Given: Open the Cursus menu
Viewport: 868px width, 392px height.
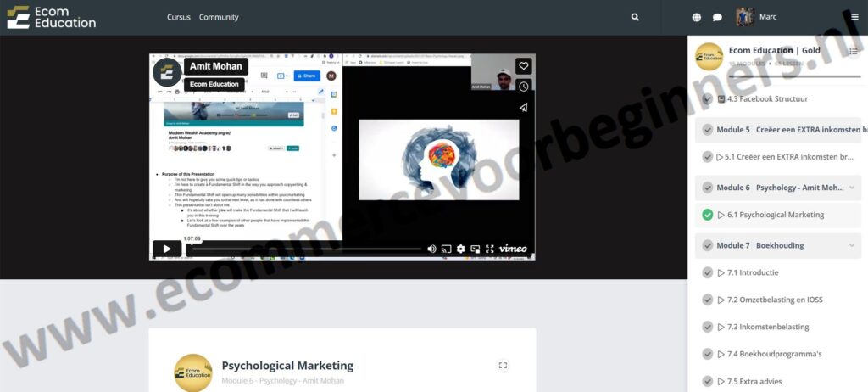Looking at the screenshot, I should (x=179, y=17).
